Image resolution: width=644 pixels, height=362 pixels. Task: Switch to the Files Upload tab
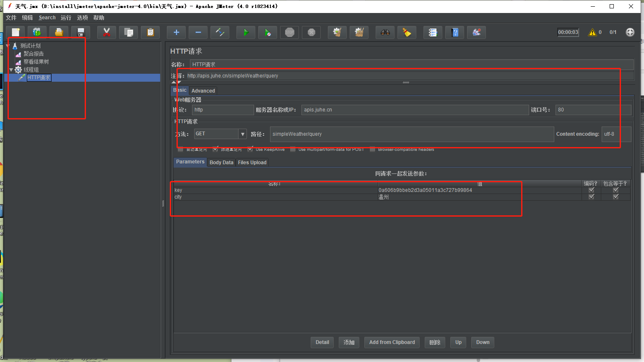coord(252,163)
